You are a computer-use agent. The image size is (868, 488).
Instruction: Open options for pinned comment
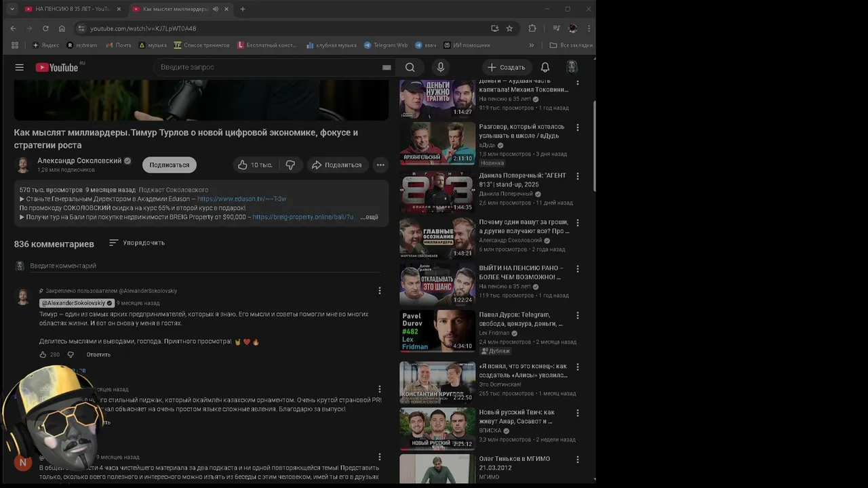tap(380, 291)
